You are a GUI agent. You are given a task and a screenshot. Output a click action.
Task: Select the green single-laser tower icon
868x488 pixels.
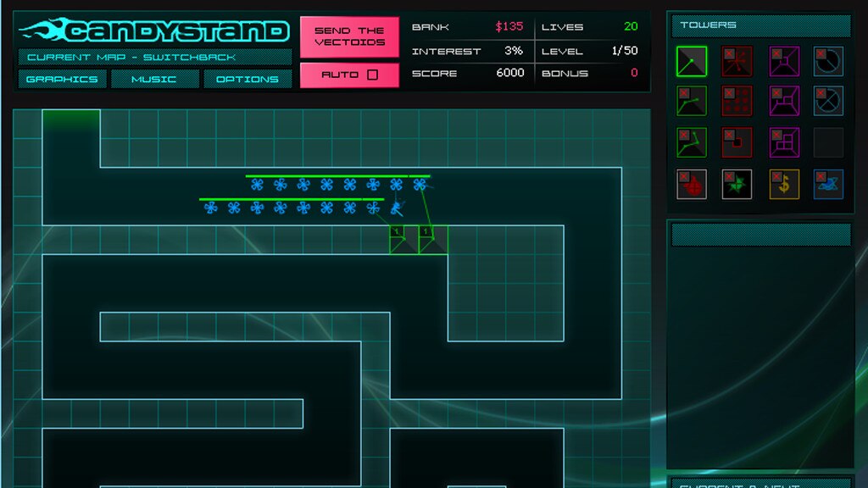[692, 61]
